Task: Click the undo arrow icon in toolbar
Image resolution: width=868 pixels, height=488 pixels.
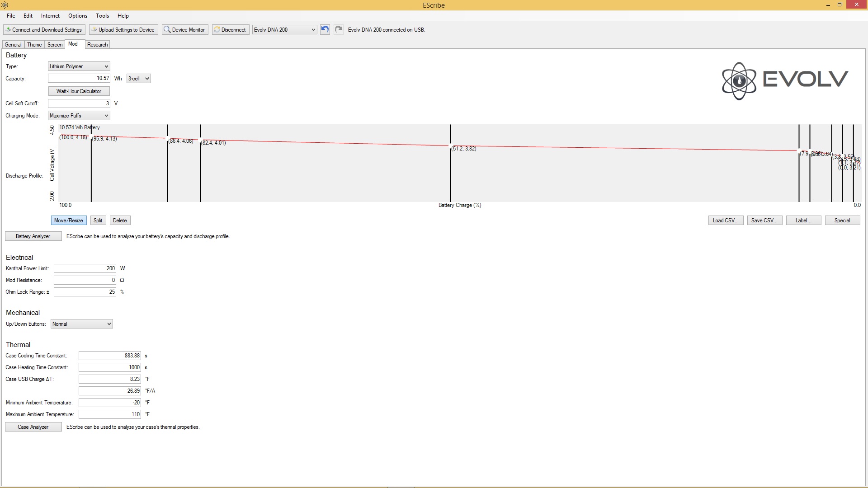Action: (325, 30)
